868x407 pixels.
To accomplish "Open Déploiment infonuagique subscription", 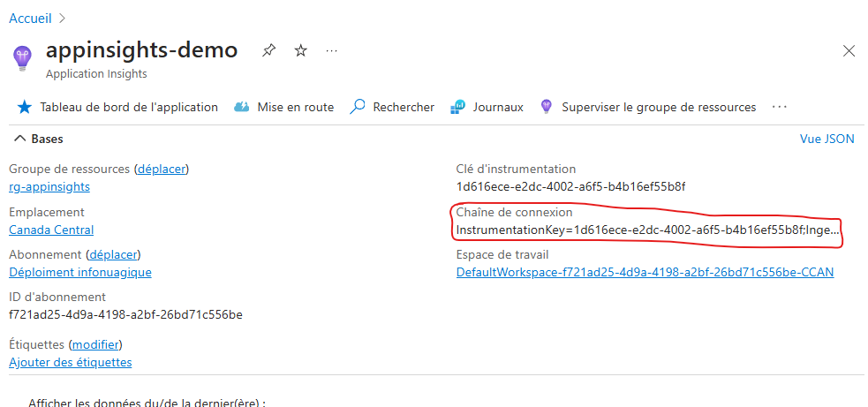I will click(x=80, y=272).
